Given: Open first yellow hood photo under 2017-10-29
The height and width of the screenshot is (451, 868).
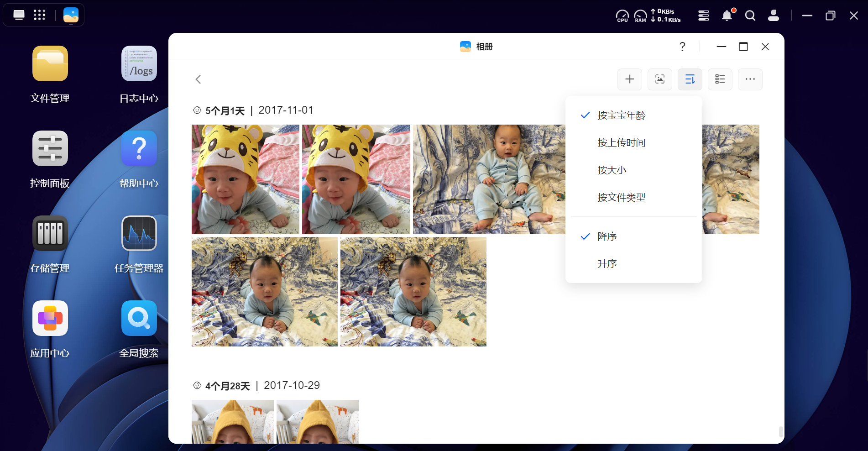Looking at the screenshot, I should point(233,422).
